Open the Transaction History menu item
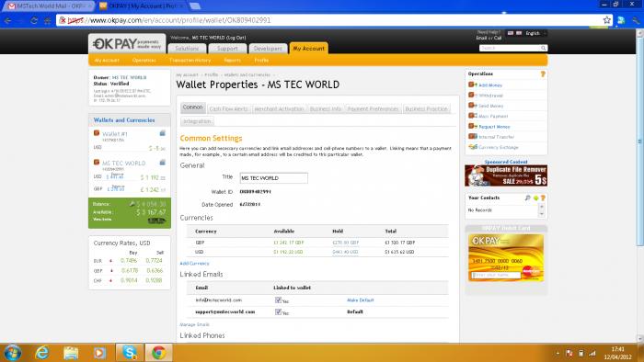The image size is (644, 362). click(x=190, y=61)
